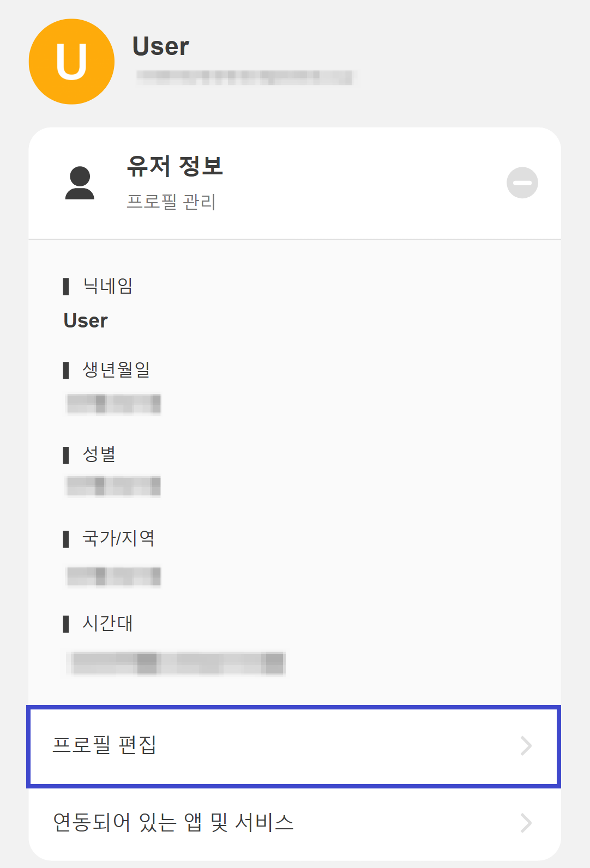This screenshot has width=590, height=868.
Task: Click the yellow U avatar icon
Action: click(73, 60)
